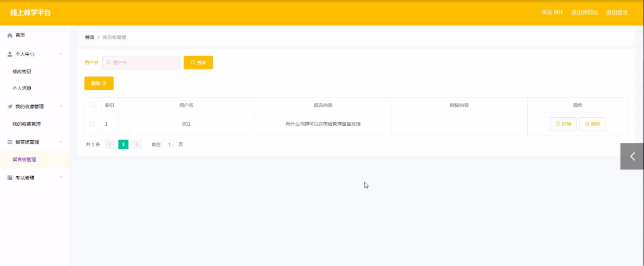Click the list icon beside 留言板管理
This screenshot has width=644, height=266.
click(x=10, y=142)
